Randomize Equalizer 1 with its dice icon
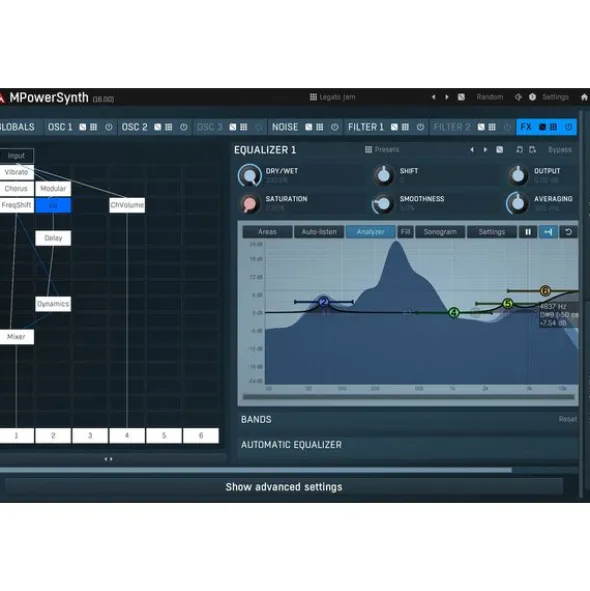 (500, 150)
